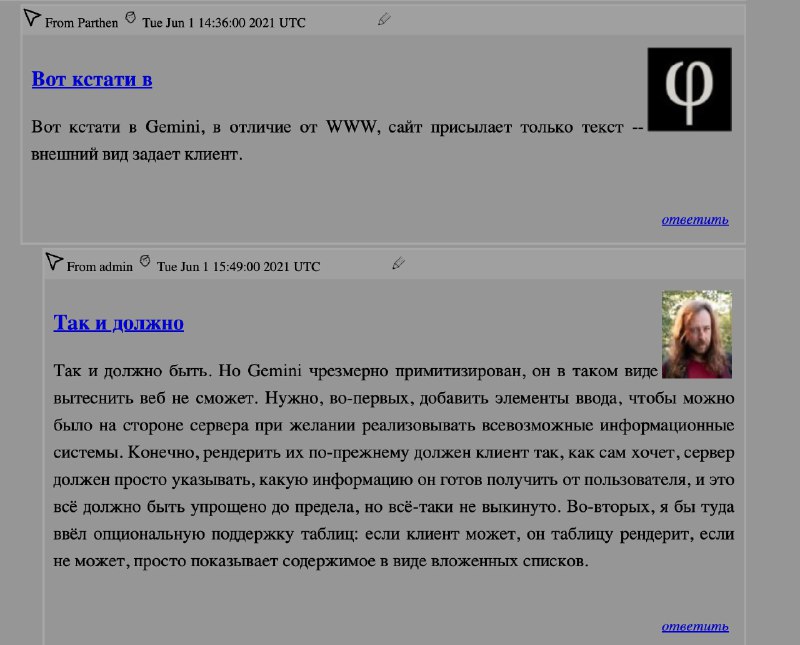Click the arrow icon before "From Parthen"
This screenshot has height=645, width=800.
coord(32,17)
